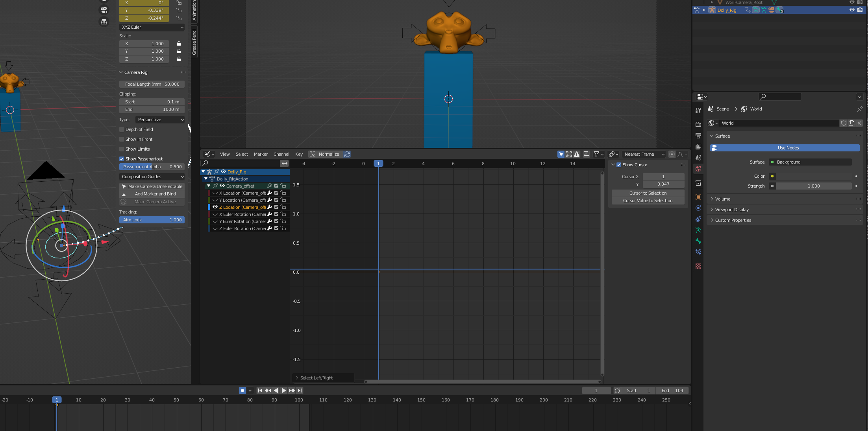
Task: Open the World properties tab icon
Action: point(698,169)
